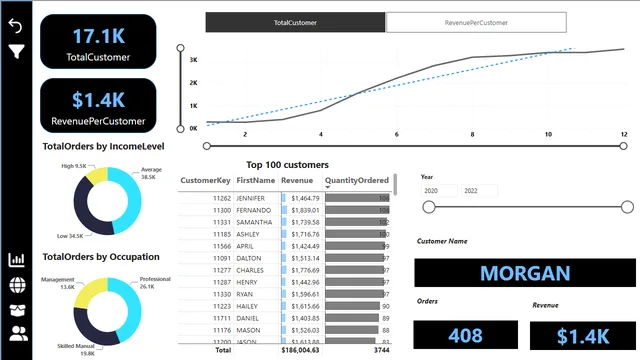Select the DANIEL customer row
This screenshot has width=640, height=360.
point(284,318)
